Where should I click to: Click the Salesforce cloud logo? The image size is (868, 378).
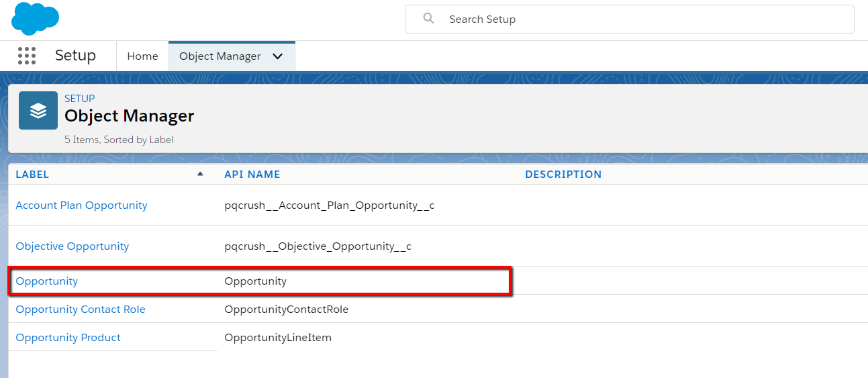35,18
